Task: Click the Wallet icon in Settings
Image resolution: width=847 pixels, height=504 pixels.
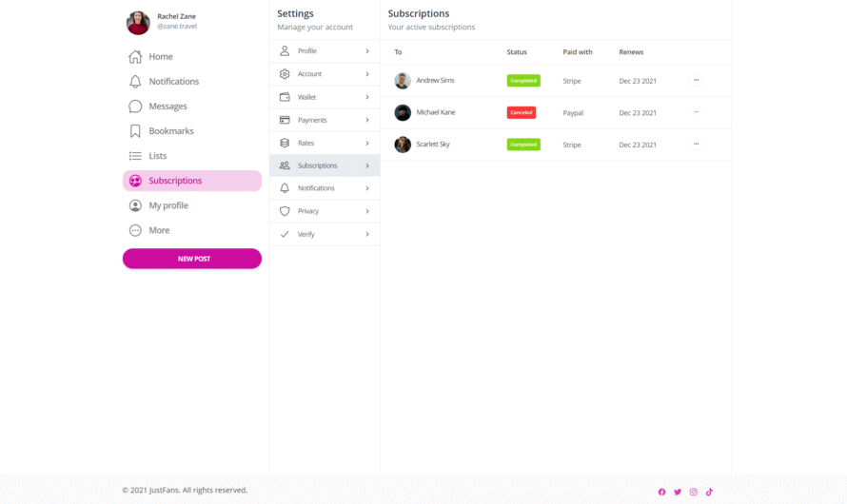Action: click(x=285, y=97)
